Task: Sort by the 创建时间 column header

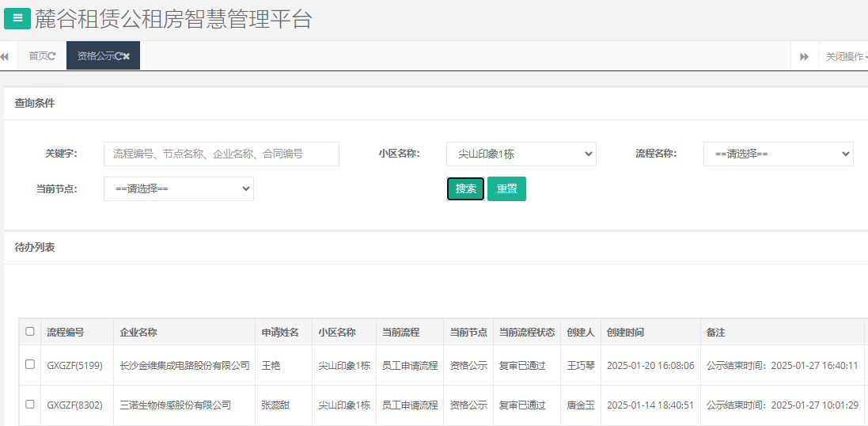Action: pos(625,333)
